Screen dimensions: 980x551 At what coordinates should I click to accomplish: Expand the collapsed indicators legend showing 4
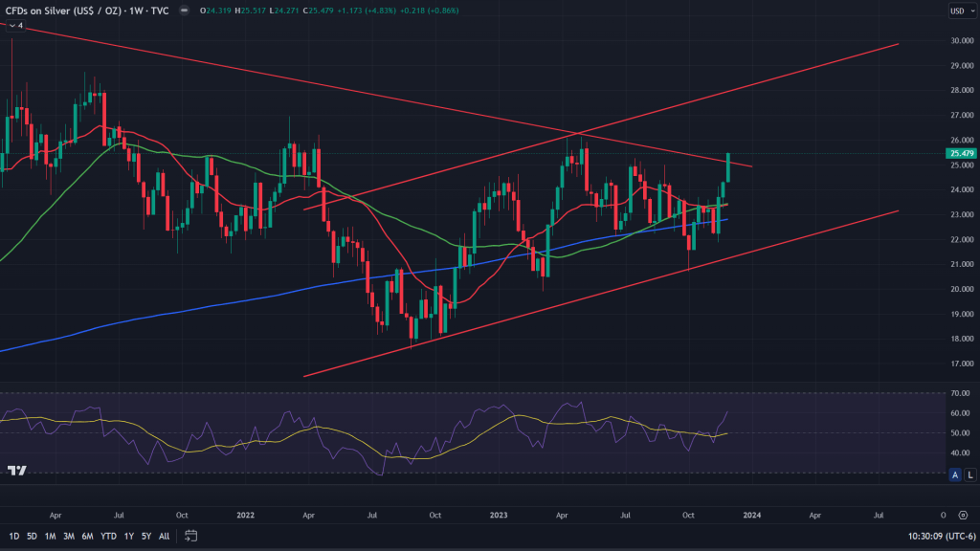15,26
